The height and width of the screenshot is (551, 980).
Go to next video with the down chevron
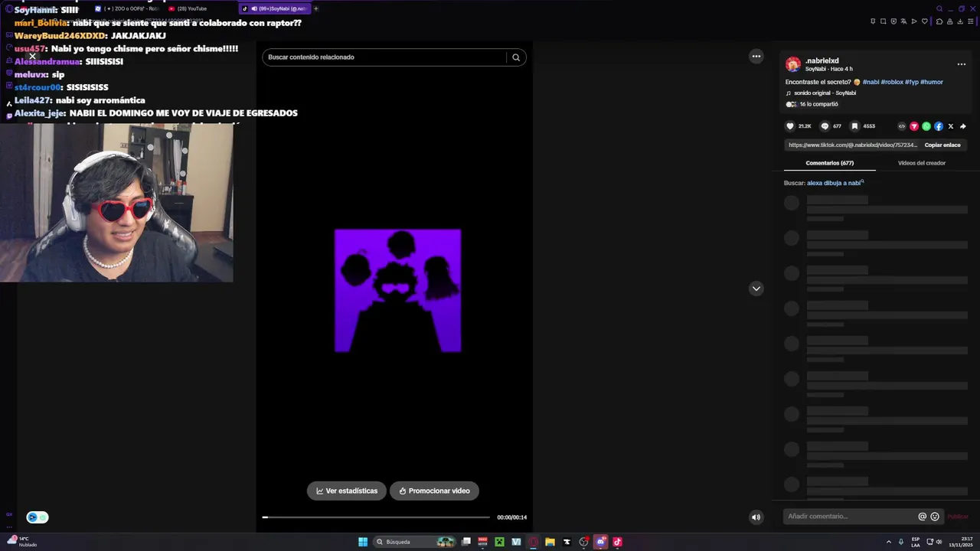click(x=756, y=289)
